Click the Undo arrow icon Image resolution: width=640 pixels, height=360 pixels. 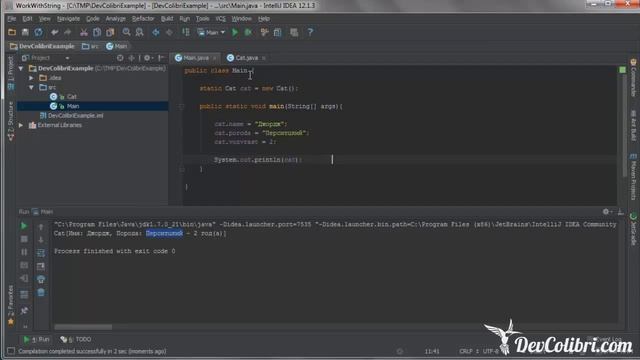click(x=54, y=32)
